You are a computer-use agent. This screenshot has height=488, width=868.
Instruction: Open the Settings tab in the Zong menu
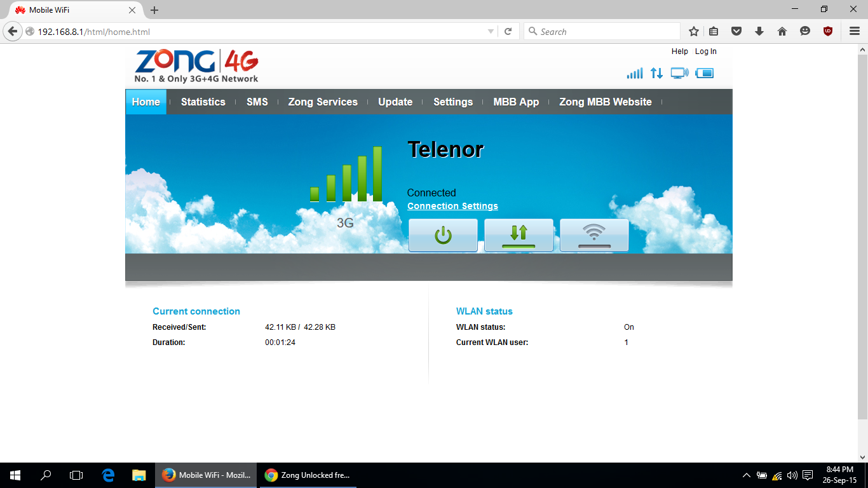coord(453,102)
